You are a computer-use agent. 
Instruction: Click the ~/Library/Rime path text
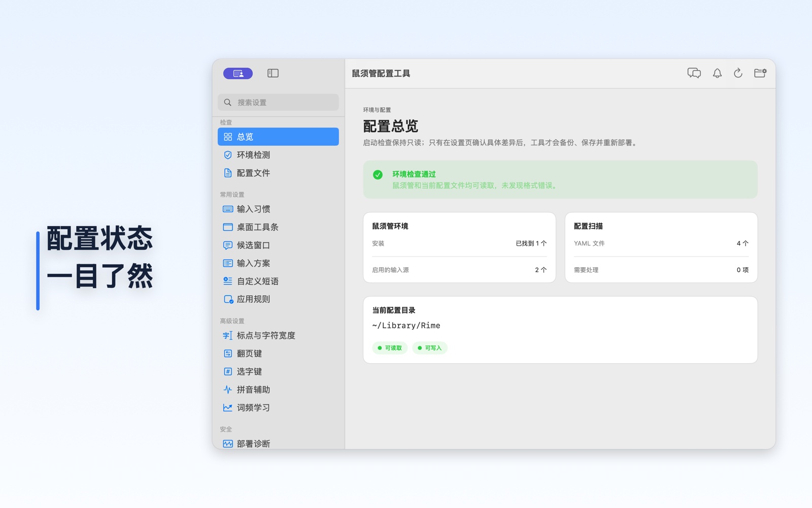[x=406, y=326]
